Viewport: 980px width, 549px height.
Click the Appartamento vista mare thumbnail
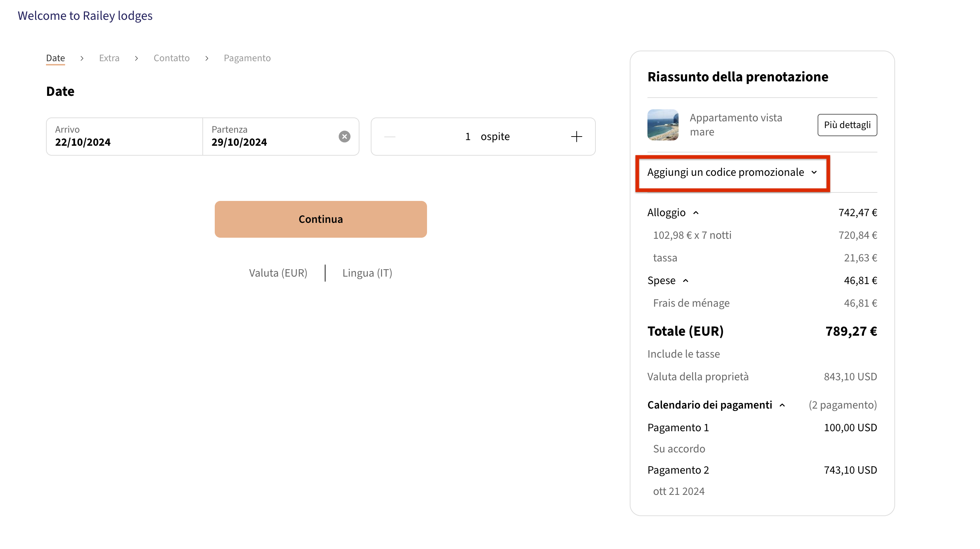point(662,125)
